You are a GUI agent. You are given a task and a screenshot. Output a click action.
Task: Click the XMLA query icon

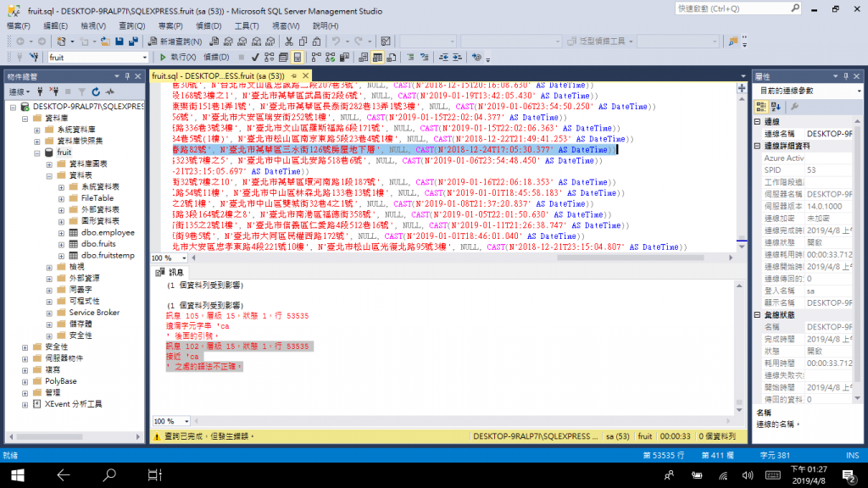pos(256,42)
